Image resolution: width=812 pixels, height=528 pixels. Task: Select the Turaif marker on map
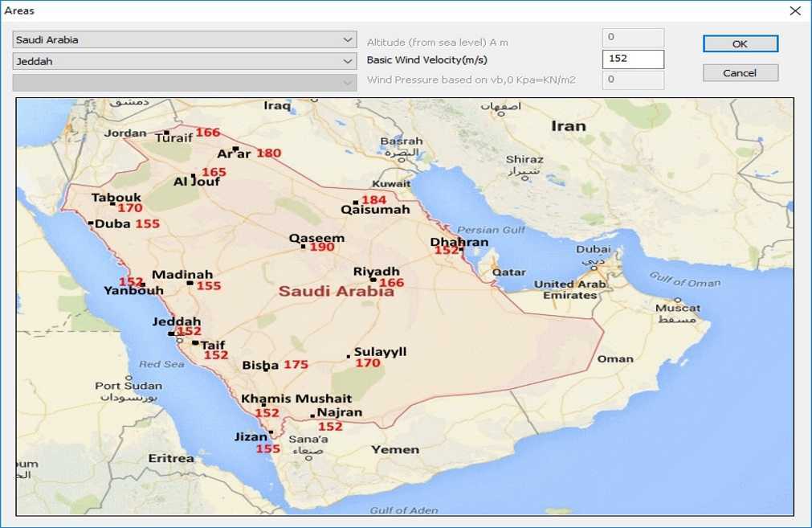(166, 133)
